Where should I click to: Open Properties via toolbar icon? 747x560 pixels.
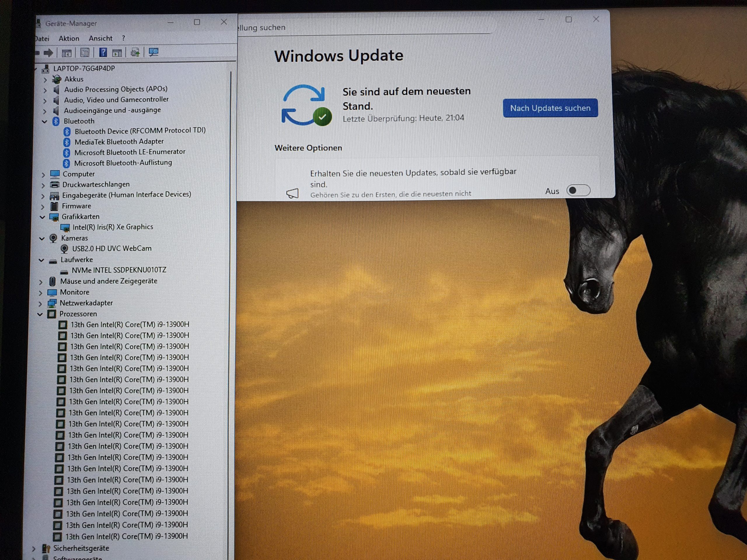click(85, 53)
